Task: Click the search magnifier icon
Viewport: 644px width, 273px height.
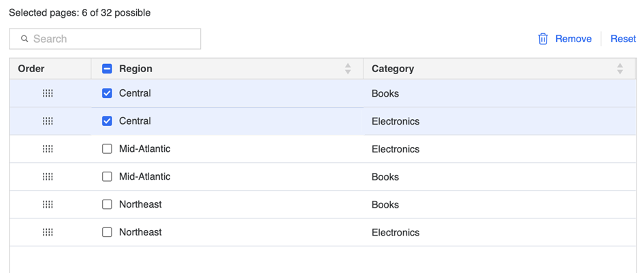Action: 25,39
